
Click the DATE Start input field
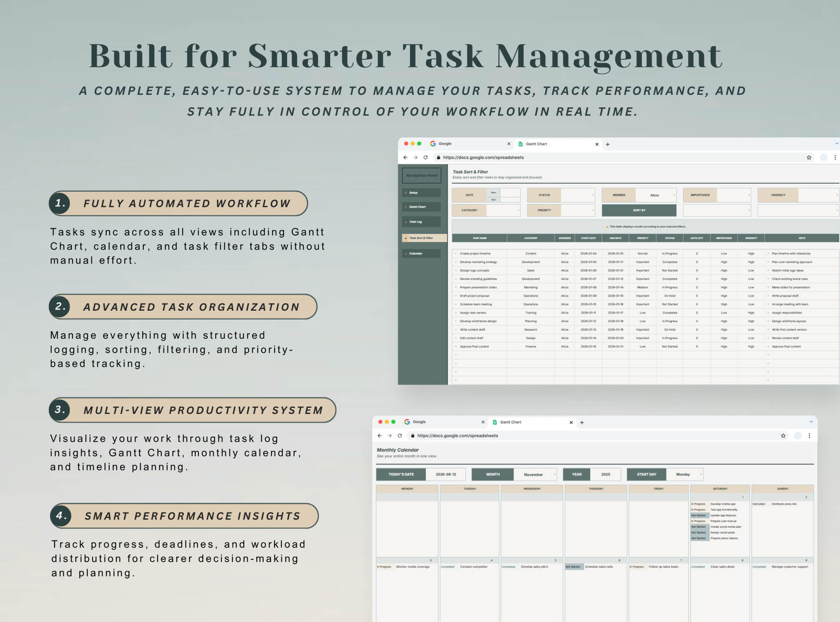tap(510, 192)
